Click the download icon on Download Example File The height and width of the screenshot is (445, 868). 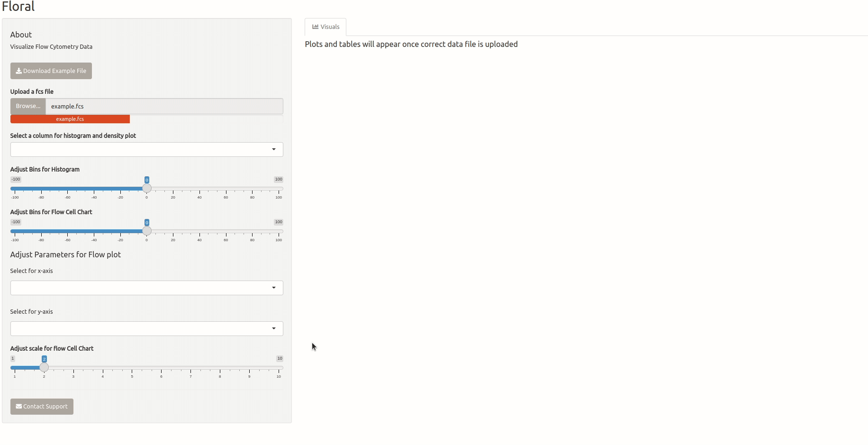click(19, 71)
